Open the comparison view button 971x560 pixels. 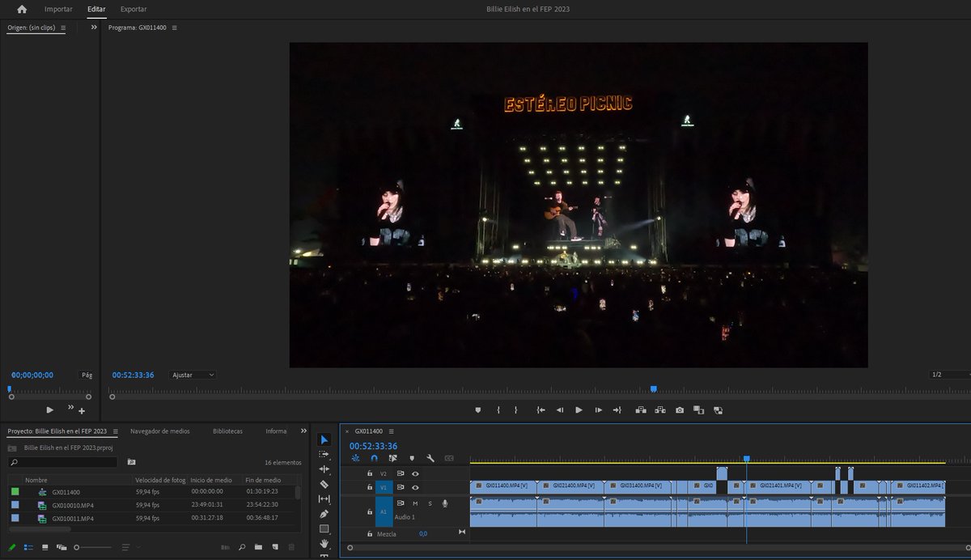tap(698, 410)
